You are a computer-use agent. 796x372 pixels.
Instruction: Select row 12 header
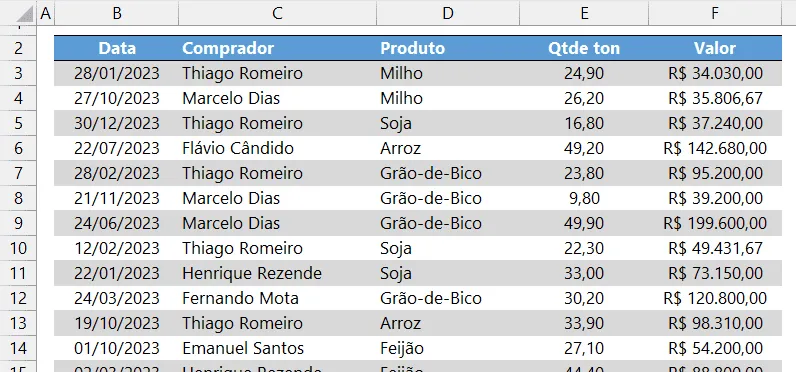coord(18,298)
